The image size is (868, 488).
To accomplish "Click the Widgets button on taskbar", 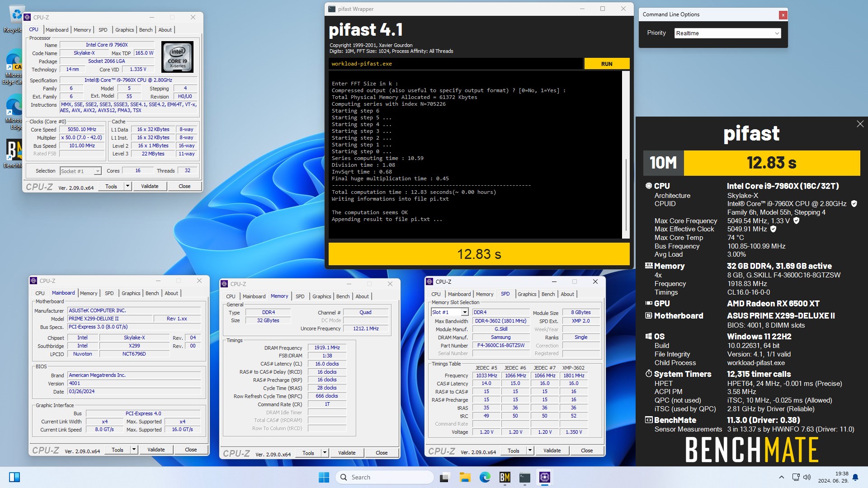I will (14, 477).
